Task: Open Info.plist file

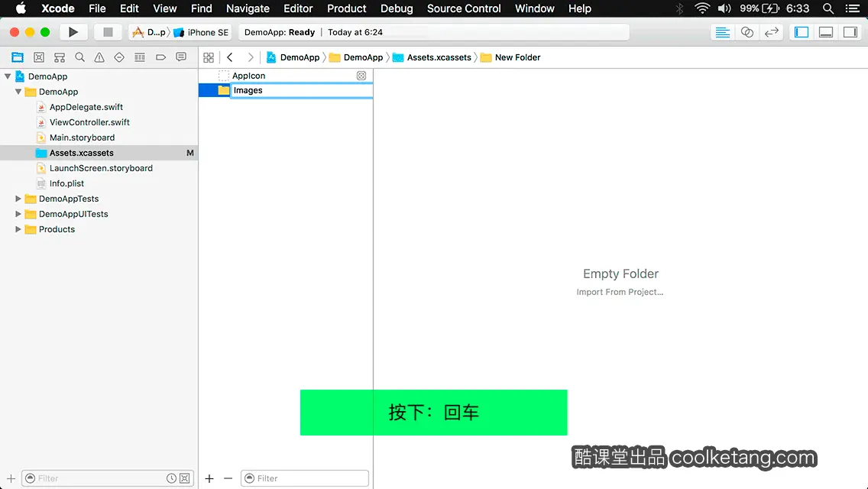Action: pos(66,183)
